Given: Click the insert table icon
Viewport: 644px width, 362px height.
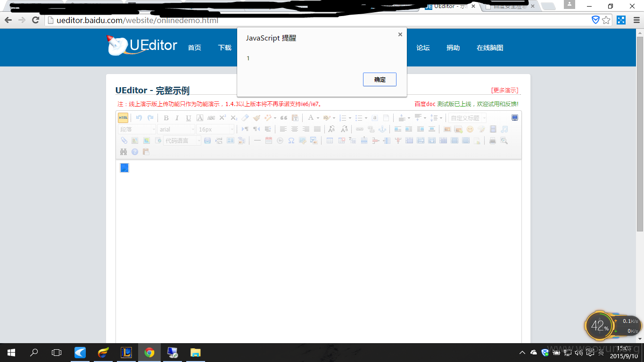Looking at the screenshot, I should (x=330, y=140).
